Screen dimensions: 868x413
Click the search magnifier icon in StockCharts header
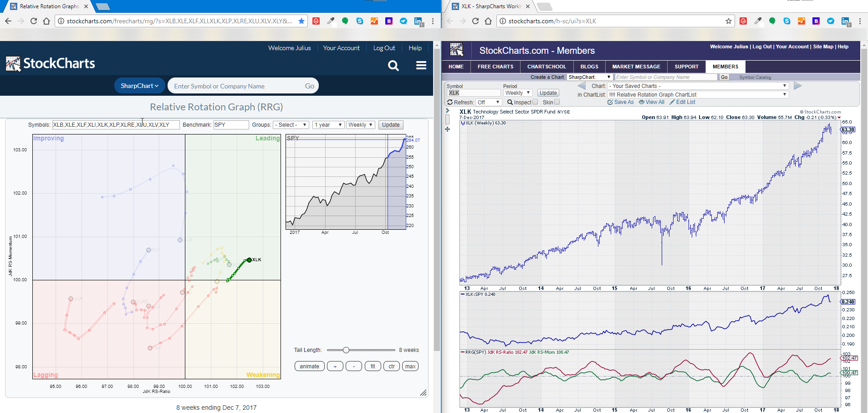(393, 66)
